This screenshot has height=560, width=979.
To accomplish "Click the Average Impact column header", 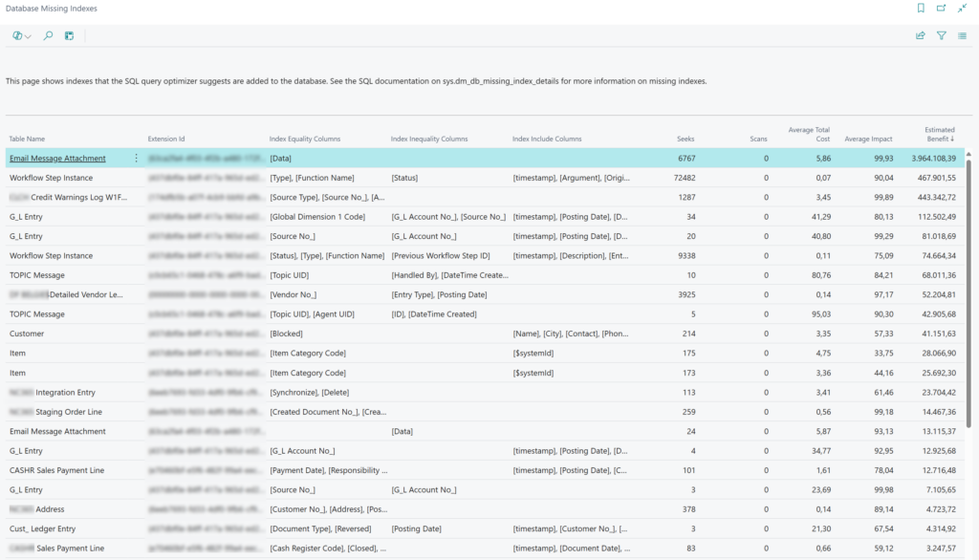I will point(868,140).
